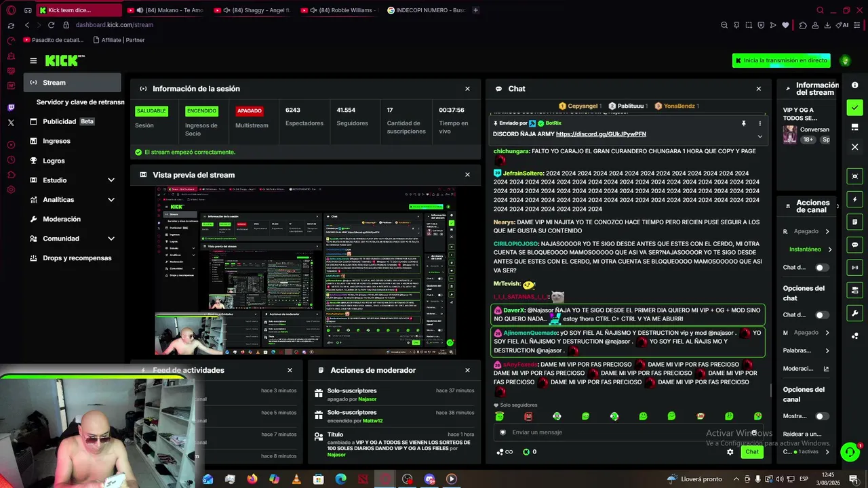Image resolution: width=868 pixels, height=488 pixels.
Task: Close the Acciones de moderador panel
Action: (467, 370)
